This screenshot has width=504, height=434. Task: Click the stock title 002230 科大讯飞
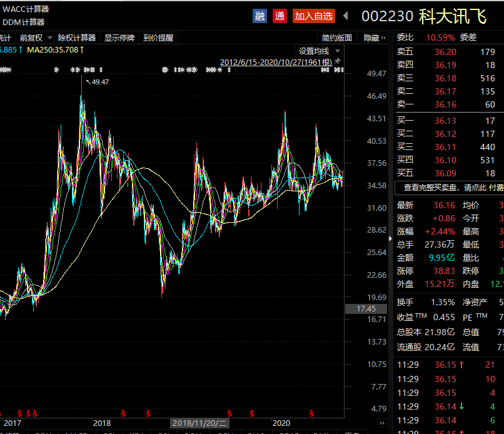424,16
